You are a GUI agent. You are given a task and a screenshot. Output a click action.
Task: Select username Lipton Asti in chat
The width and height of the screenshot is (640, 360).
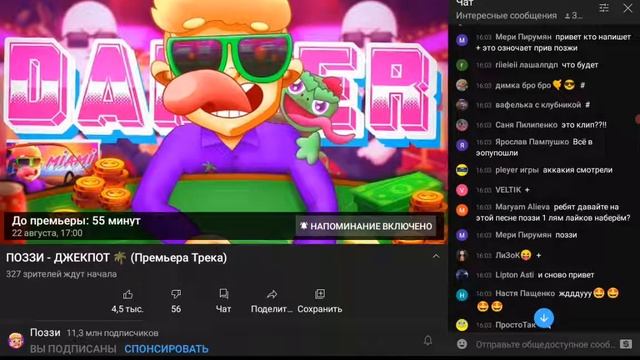(x=514, y=275)
